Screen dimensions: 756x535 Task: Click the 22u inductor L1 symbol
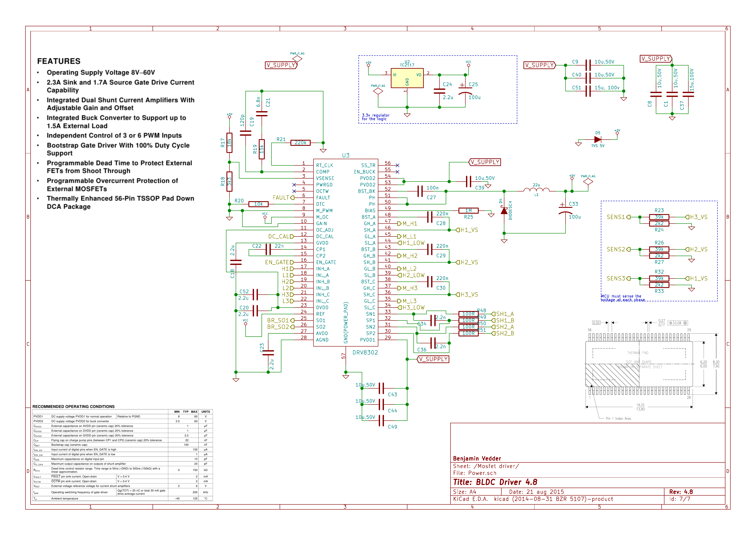[x=536, y=190]
